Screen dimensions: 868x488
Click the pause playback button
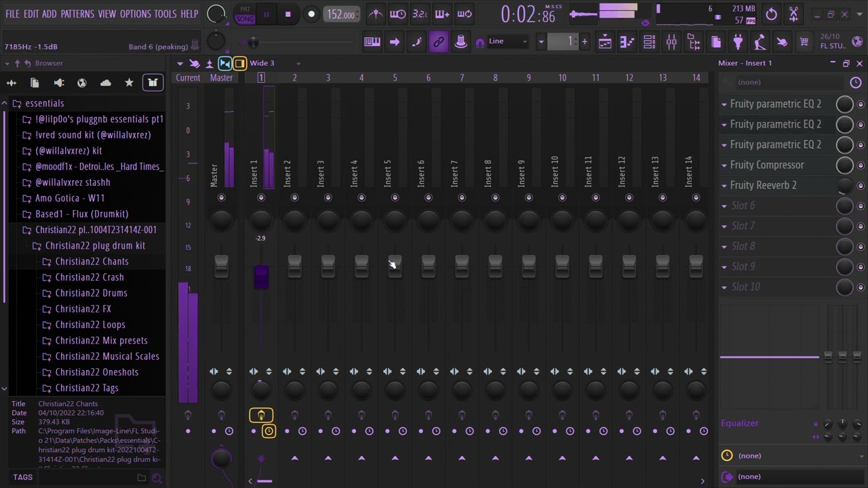click(266, 14)
